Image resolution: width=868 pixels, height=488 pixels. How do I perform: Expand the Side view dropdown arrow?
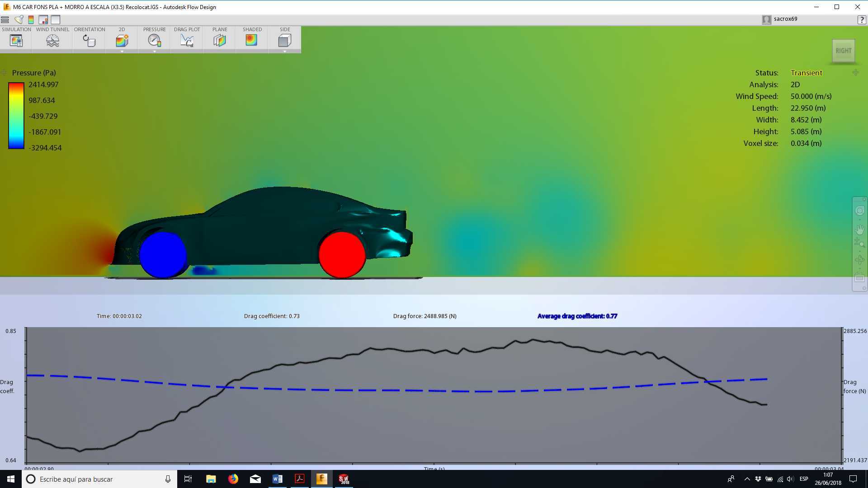tap(285, 51)
